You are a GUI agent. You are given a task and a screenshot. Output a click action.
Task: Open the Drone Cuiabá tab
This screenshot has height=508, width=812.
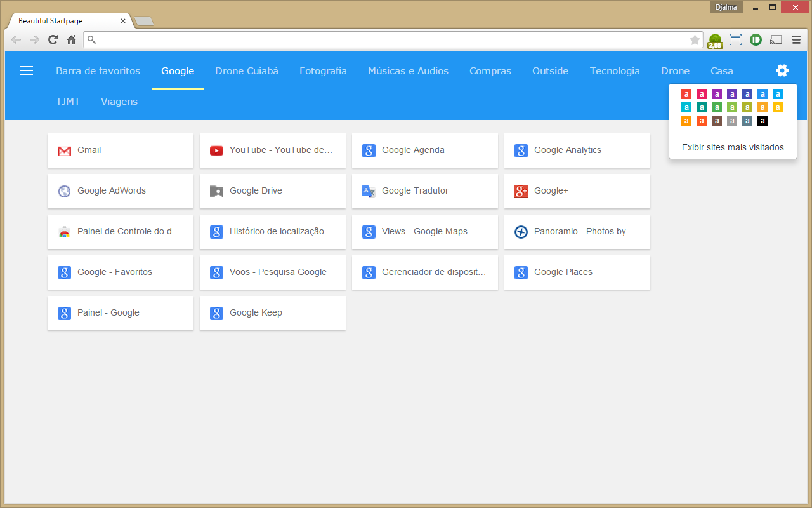point(247,71)
